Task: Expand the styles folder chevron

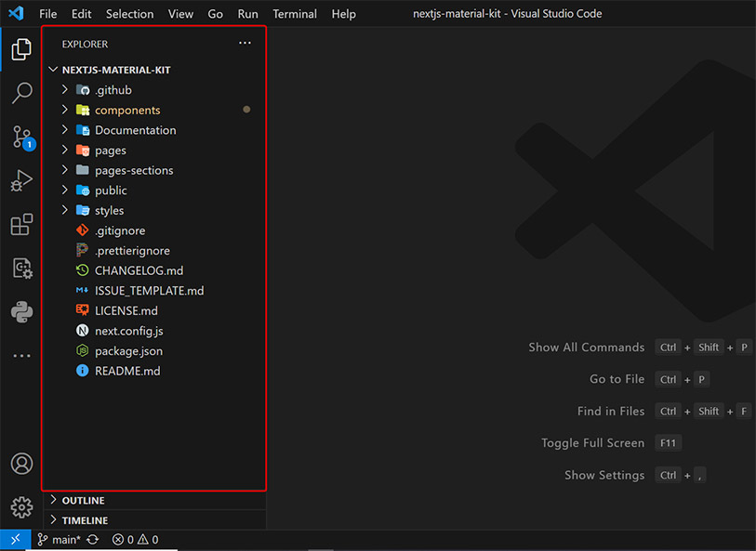Action: click(x=64, y=210)
